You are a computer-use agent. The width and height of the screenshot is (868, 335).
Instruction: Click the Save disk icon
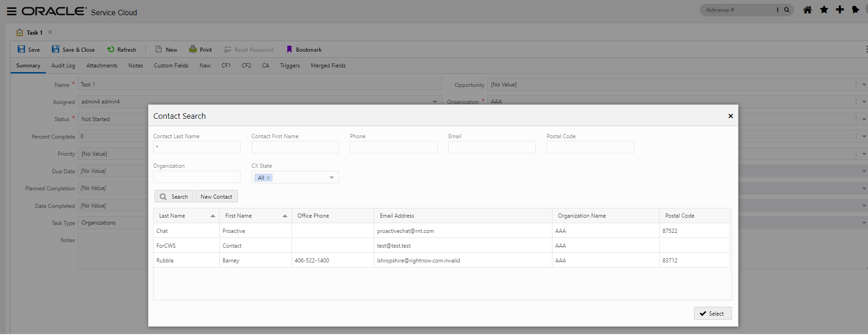[x=21, y=49]
